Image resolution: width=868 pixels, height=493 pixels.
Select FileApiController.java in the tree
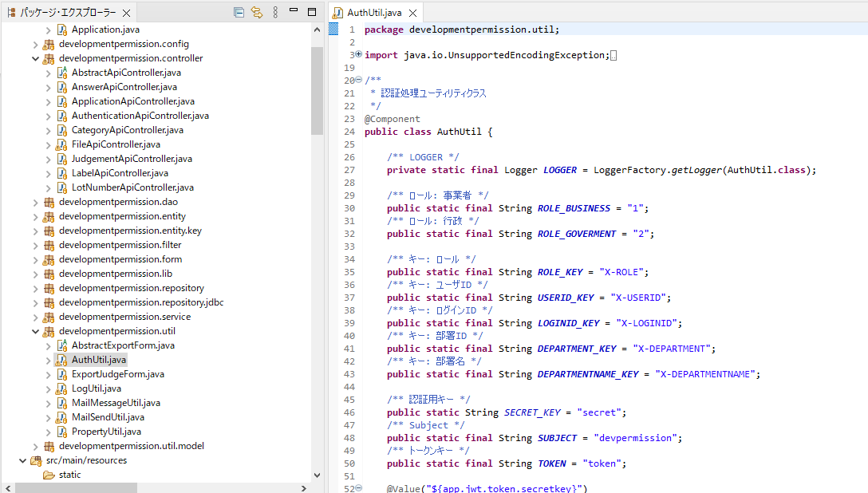[x=115, y=144]
